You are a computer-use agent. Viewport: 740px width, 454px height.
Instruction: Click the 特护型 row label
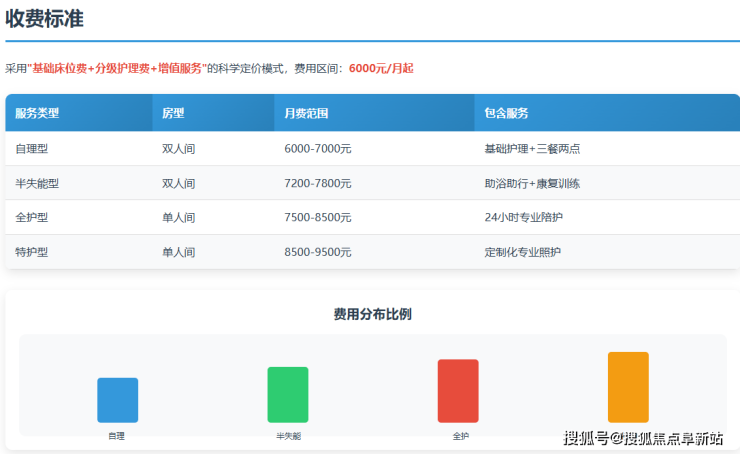click(x=32, y=252)
